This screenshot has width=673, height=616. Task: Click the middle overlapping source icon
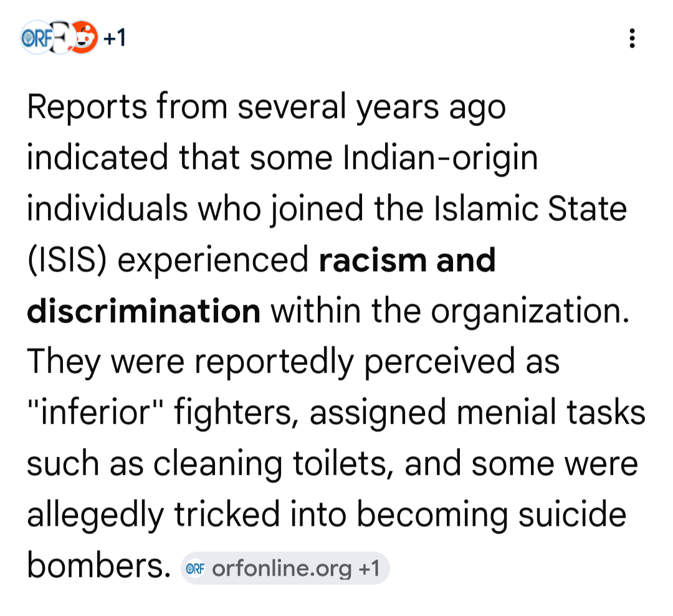point(61,39)
